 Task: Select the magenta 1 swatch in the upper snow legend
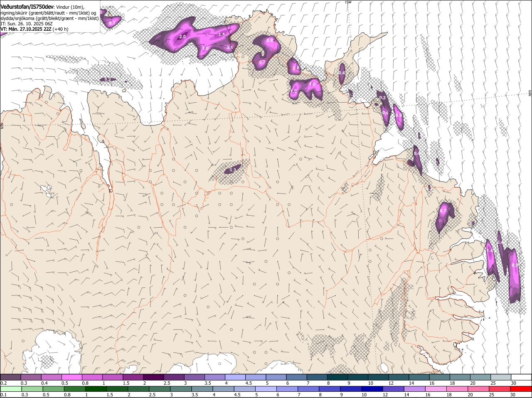click(x=113, y=377)
